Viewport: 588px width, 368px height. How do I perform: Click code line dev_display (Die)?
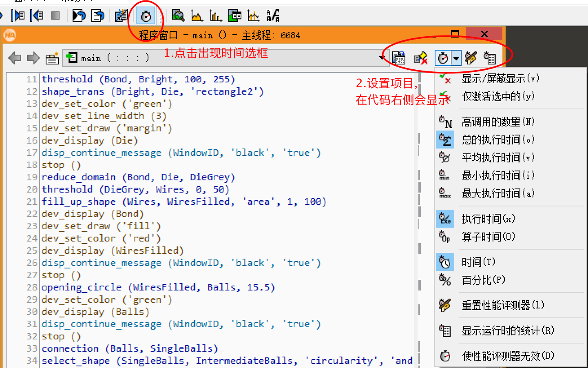[x=90, y=140]
